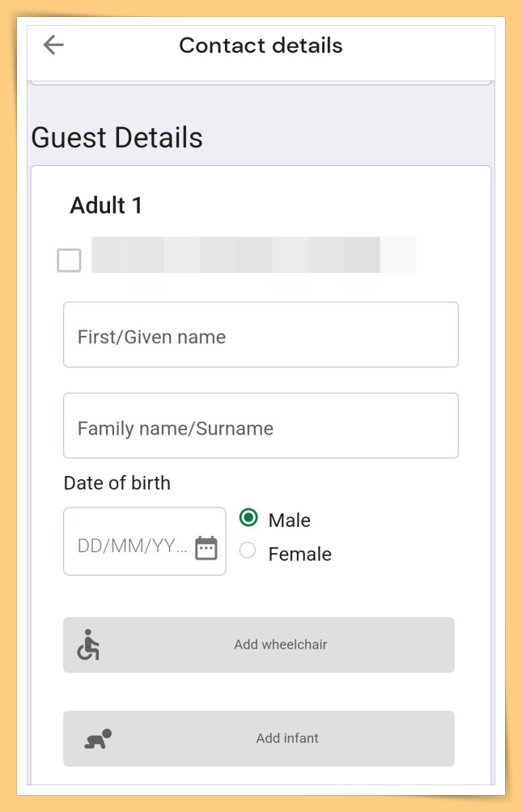Image resolution: width=522 pixels, height=812 pixels.
Task: Click the back arrow to leave Contact details
Action: pyautogui.click(x=52, y=46)
